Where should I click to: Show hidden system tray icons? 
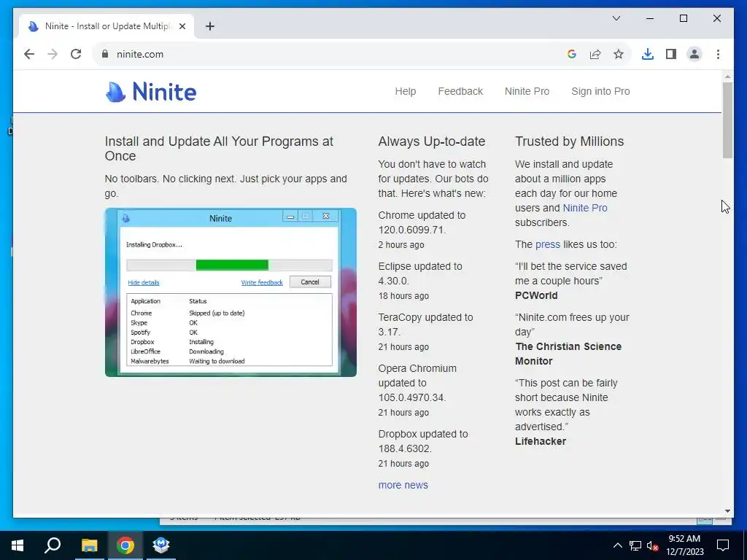617,545
